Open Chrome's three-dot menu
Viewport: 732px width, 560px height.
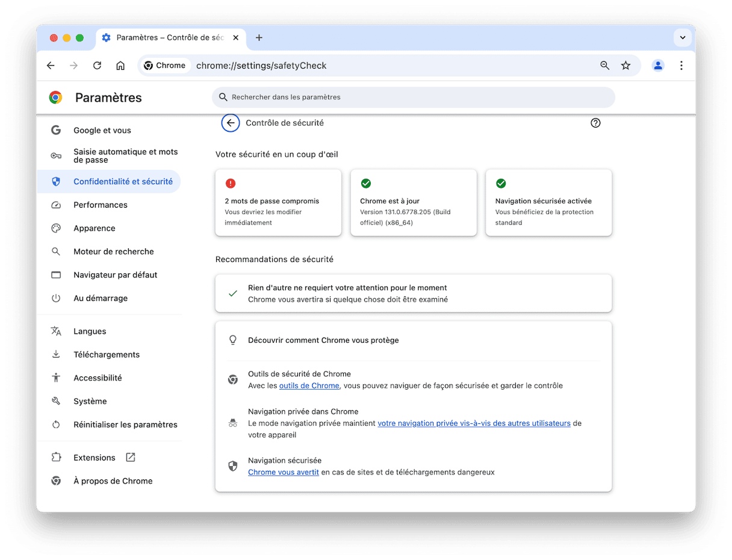click(681, 66)
